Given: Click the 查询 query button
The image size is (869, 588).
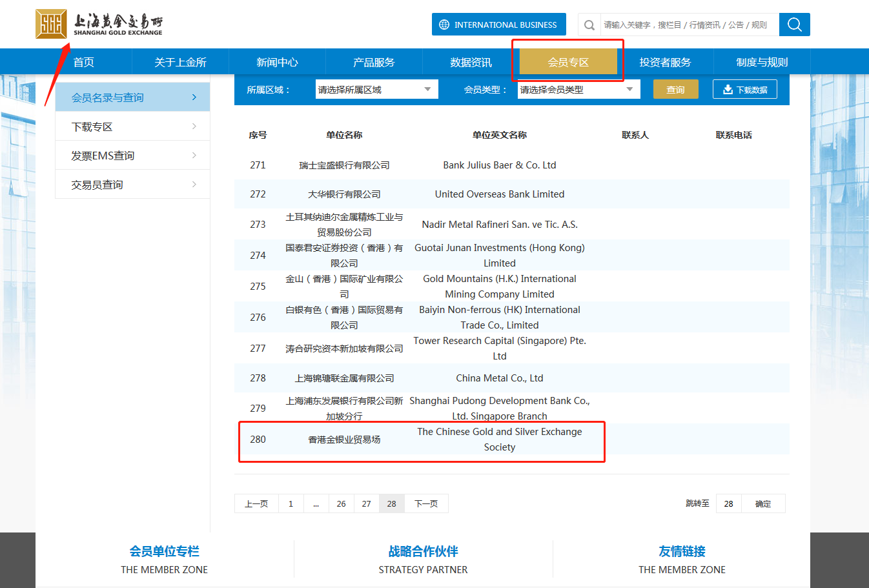Looking at the screenshot, I should coord(675,89).
